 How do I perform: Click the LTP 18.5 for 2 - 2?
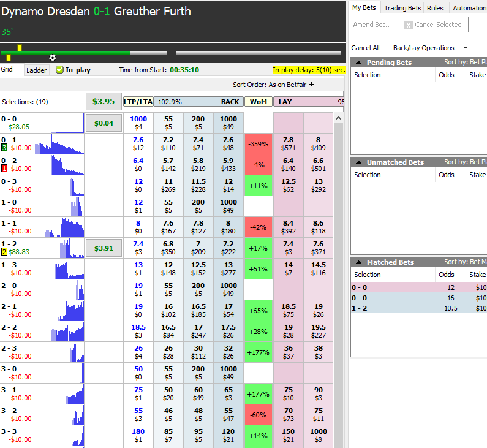[138, 327]
